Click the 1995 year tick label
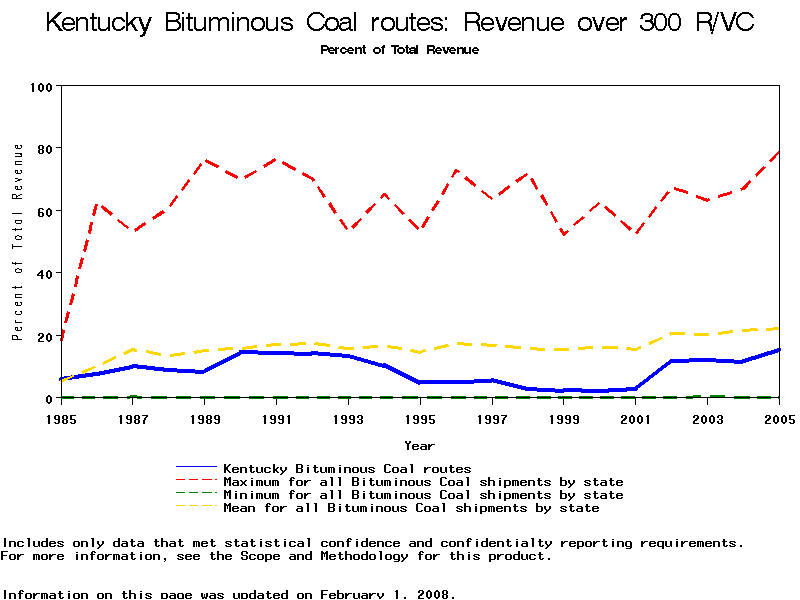This screenshot has height=600, width=800. pyautogui.click(x=420, y=417)
